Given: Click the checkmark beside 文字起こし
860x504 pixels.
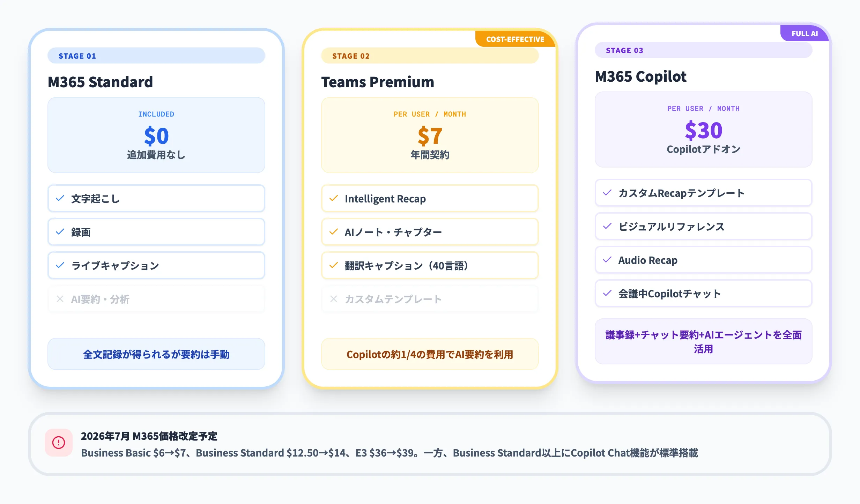Looking at the screenshot, I should pyautogui.click(x=60, y=198).
